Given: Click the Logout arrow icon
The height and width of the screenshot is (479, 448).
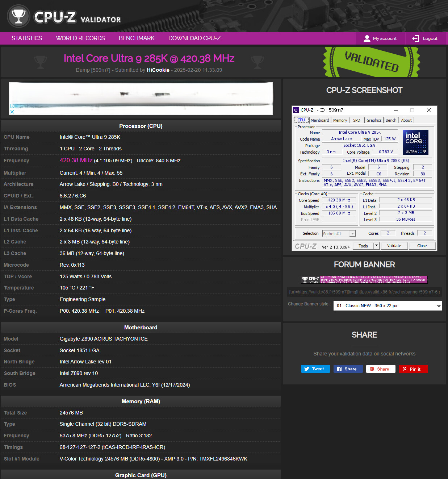Looking at the screenshot, I should 415,38.
